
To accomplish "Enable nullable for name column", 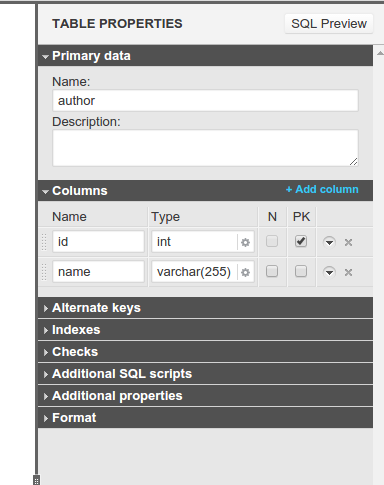I will [x=272, y=271].
